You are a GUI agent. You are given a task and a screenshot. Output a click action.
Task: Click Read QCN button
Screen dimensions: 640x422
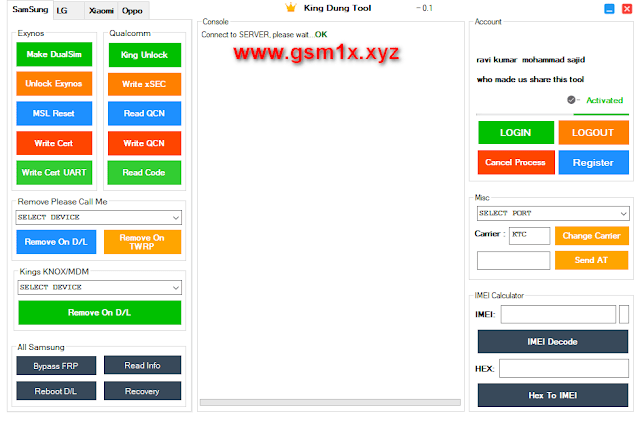(x=144, y=113)
